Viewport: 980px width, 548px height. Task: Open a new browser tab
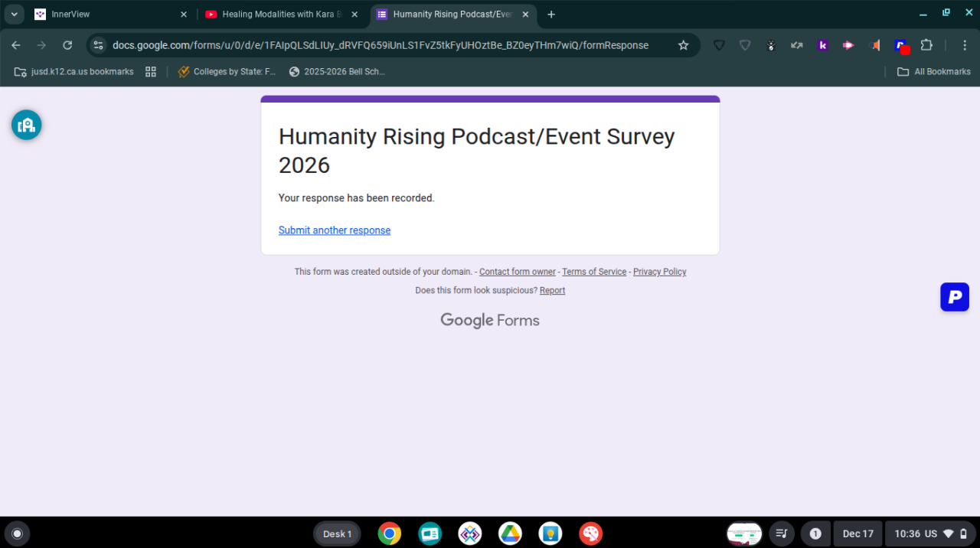pyautogui.click(x=551, y=15)
